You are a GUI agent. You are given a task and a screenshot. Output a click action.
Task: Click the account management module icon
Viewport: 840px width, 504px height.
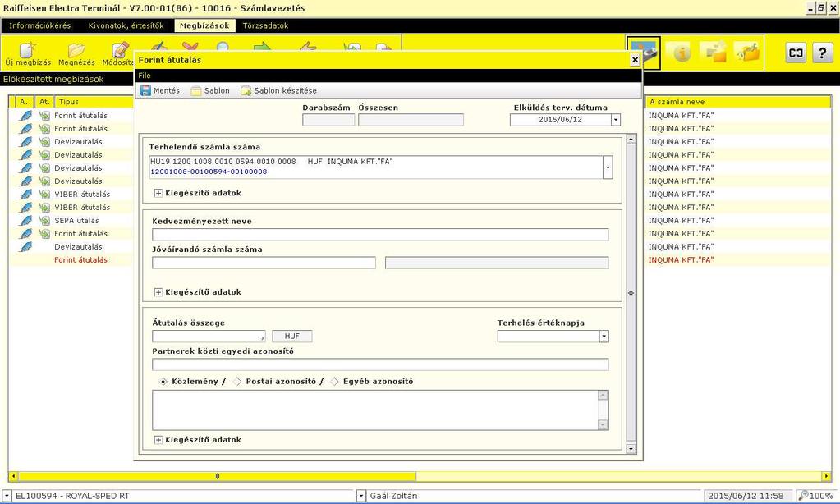(644, 53)
